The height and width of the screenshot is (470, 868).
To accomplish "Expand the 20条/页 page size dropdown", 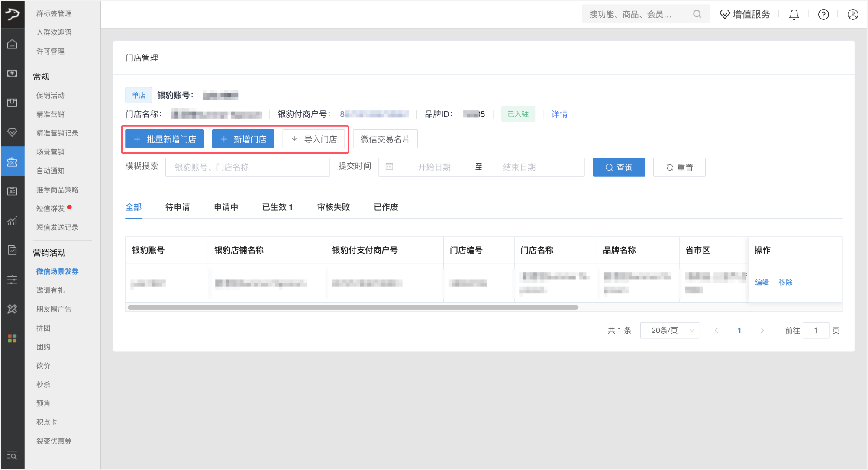I will [669, 331].
